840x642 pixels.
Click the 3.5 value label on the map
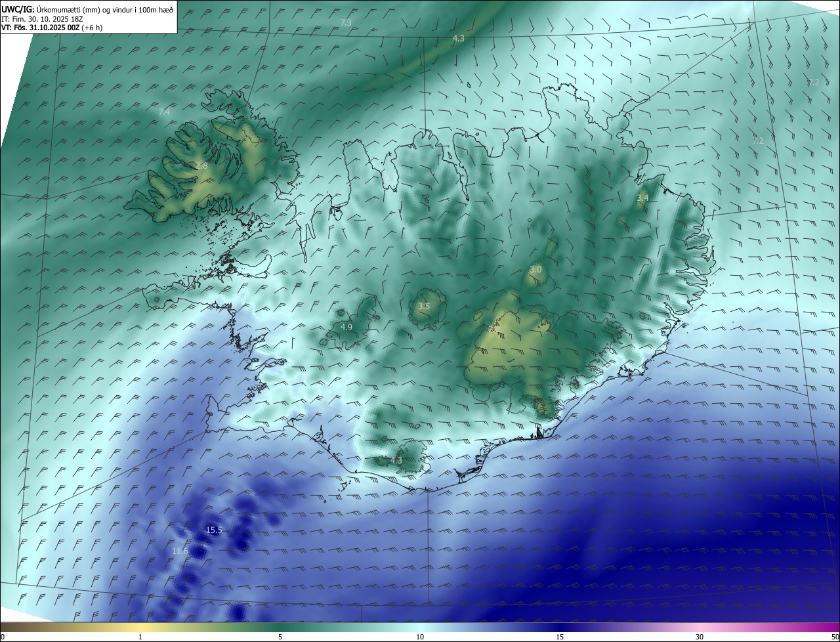424,306
